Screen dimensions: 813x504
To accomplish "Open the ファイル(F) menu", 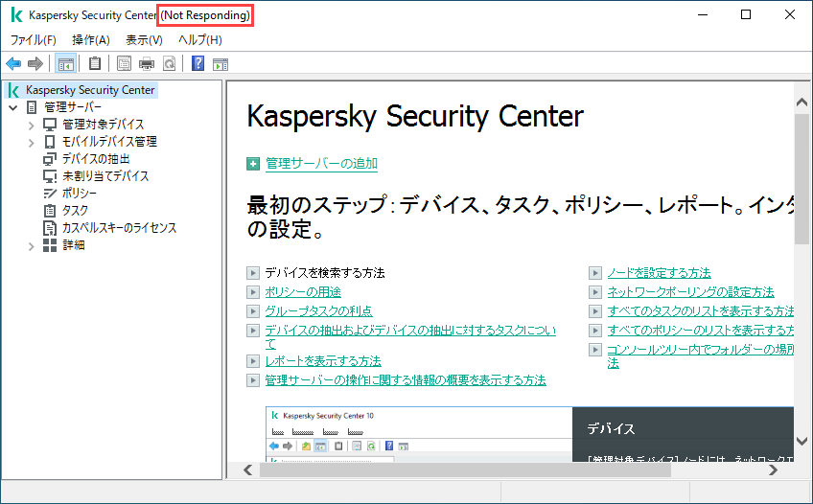I will pos(34,40).
